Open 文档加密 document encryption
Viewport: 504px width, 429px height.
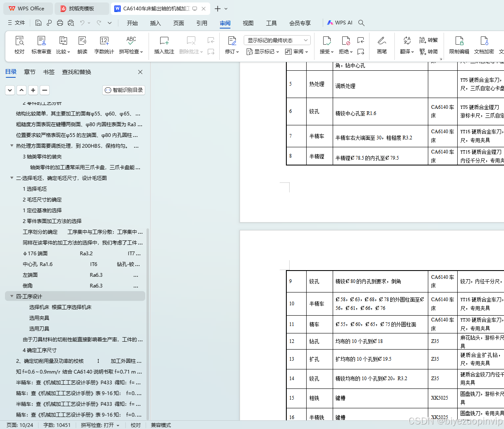[484, 45]
